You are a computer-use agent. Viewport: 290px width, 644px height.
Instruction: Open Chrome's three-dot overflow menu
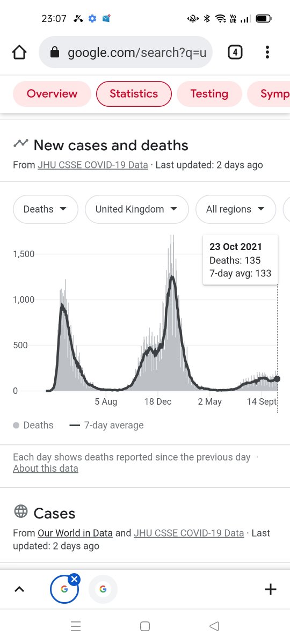pyautogui.click(x=267, y=52)
